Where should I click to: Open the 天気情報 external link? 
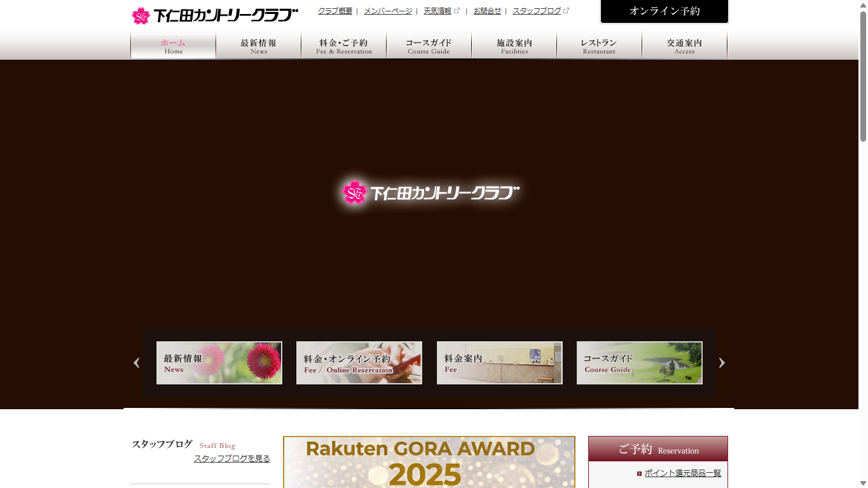[441, 11]
